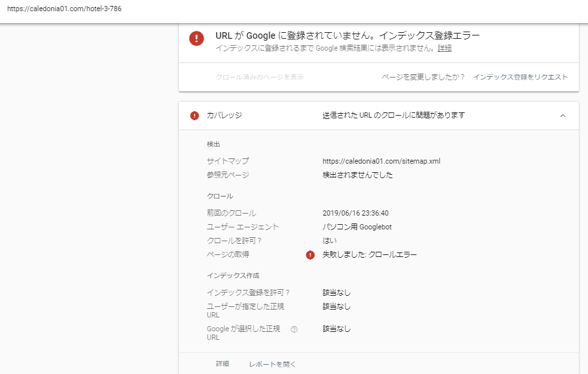Click the 参照元ページ label
Screen dimensions: 588x374
[228, 175]
